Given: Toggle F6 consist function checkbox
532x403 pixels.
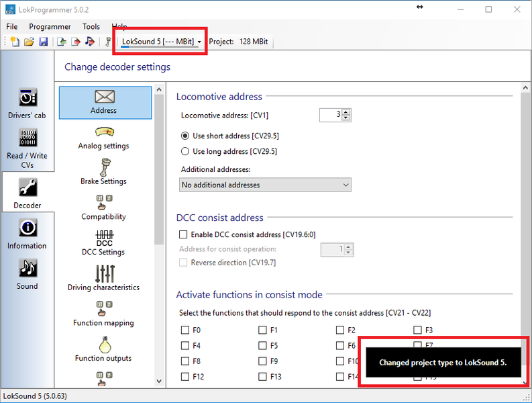Looking at the screenshot, I should [340, 346].
